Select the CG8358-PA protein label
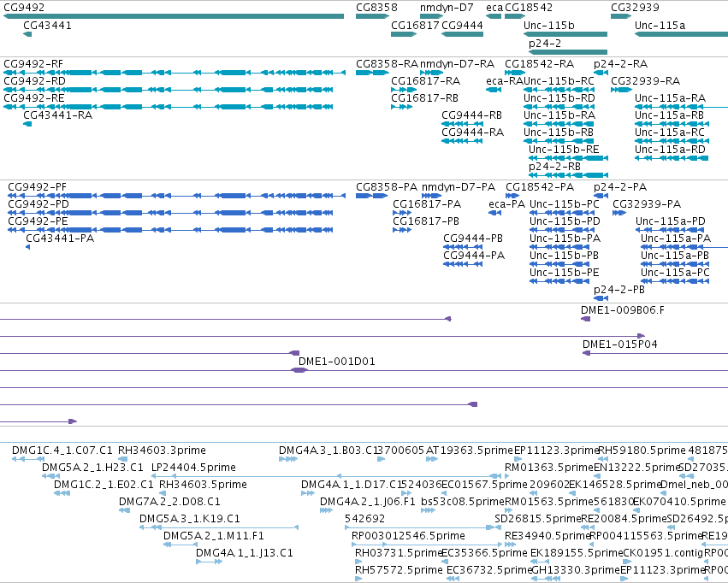This screenshot has width=728, height=583. [387, 187]
